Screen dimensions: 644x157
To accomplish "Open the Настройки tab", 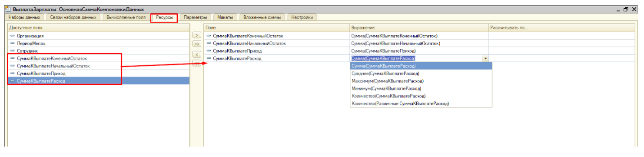I will [302, 17].
